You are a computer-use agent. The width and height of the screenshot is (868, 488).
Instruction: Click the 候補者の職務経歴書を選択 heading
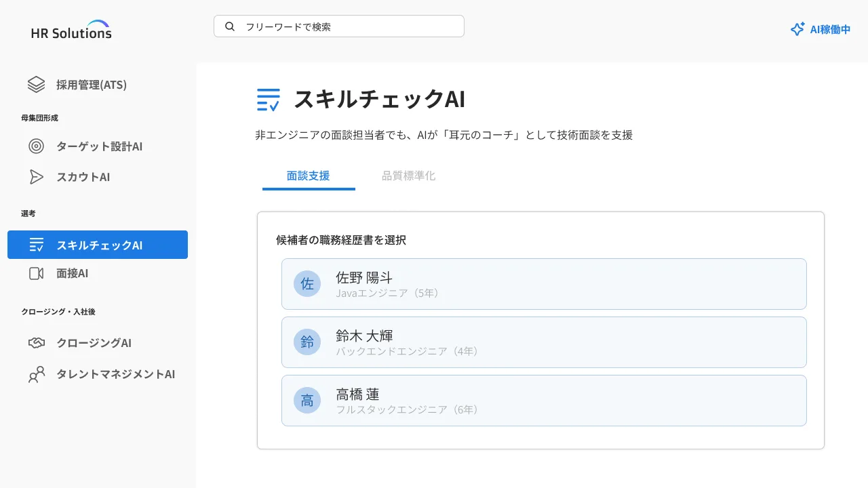coord(341,240)
